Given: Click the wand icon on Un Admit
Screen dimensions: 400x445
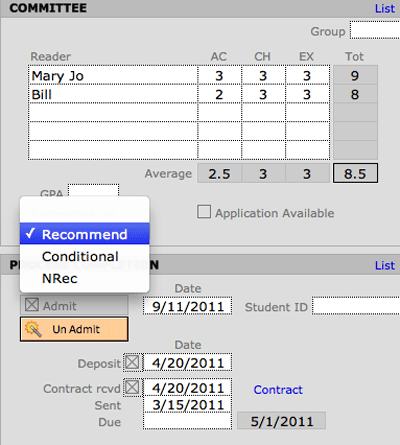Looking at the screenshot, I should tap(33, 329).
